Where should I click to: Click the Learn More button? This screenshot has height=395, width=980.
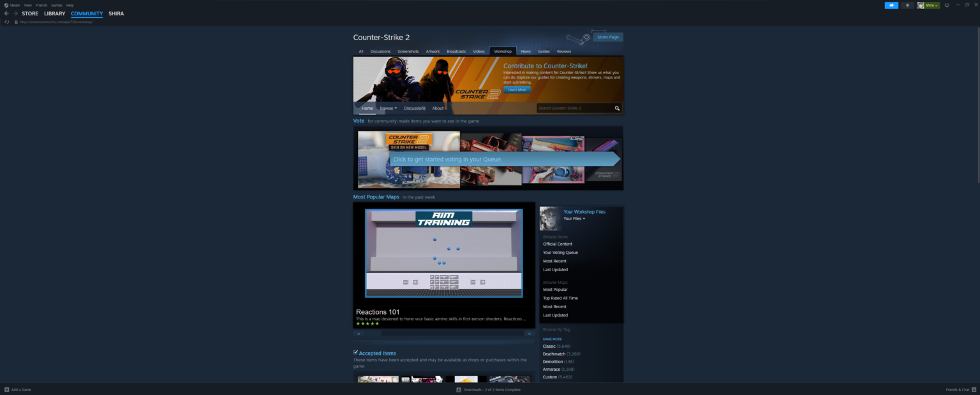517,90
